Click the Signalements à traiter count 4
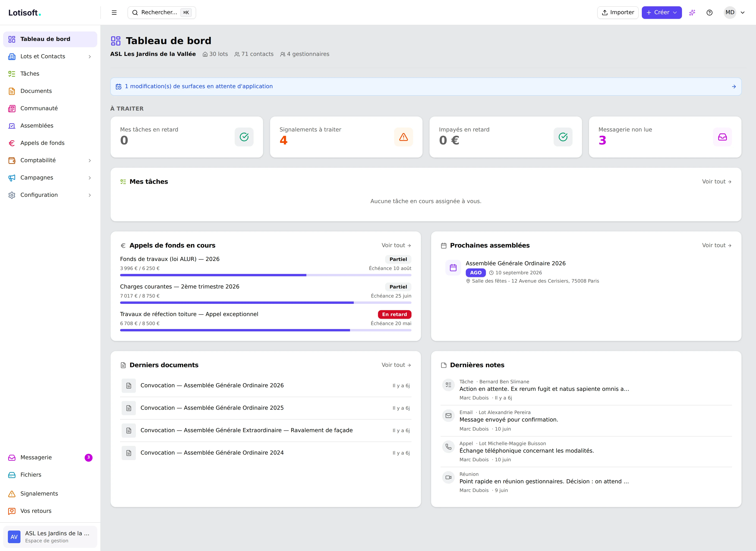756x551 pixels. tap(283, 141)
